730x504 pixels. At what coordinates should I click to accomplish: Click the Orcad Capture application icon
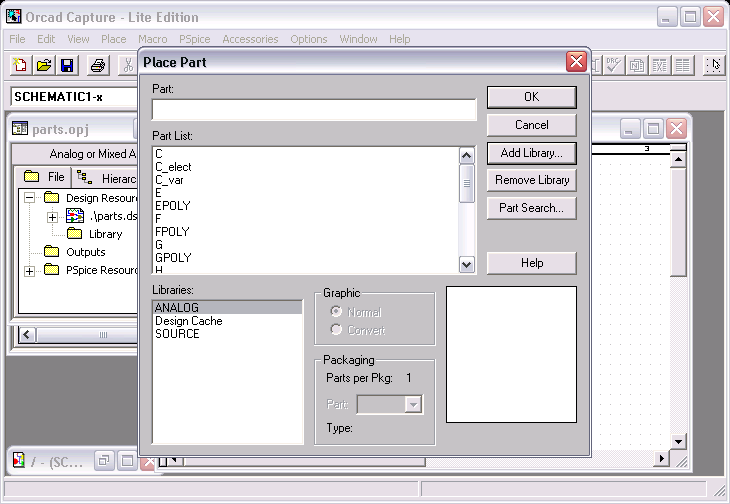(14, 16)
